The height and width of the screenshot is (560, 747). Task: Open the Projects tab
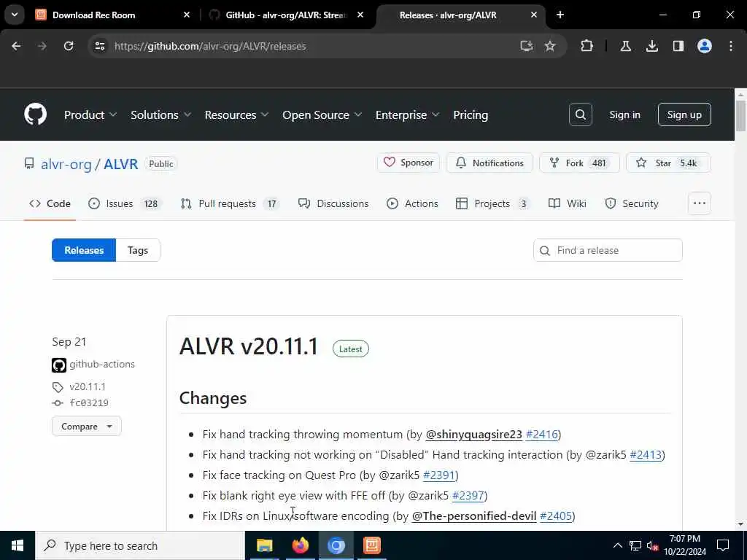pos(493,204)
